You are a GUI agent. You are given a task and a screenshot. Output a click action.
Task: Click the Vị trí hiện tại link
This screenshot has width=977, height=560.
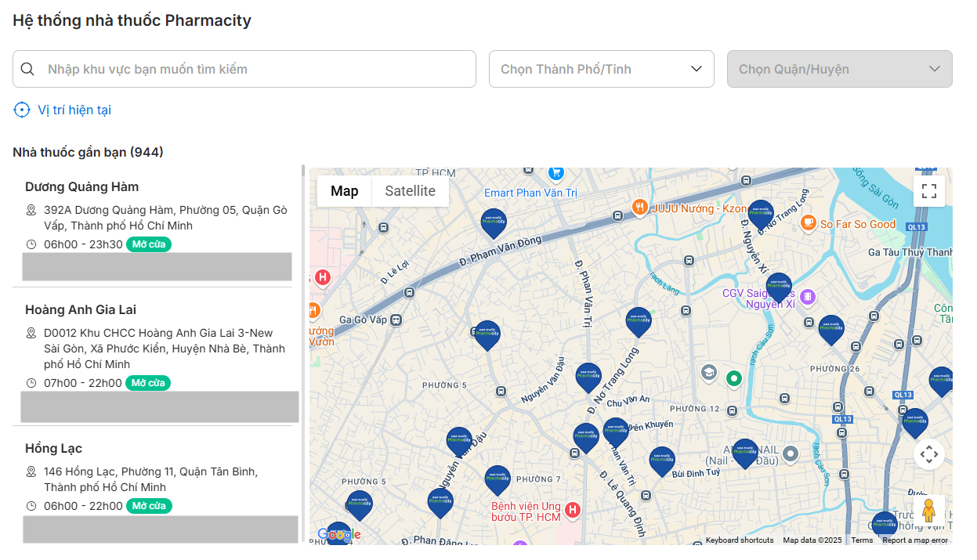pyautogui.click(x=74, y=110)
